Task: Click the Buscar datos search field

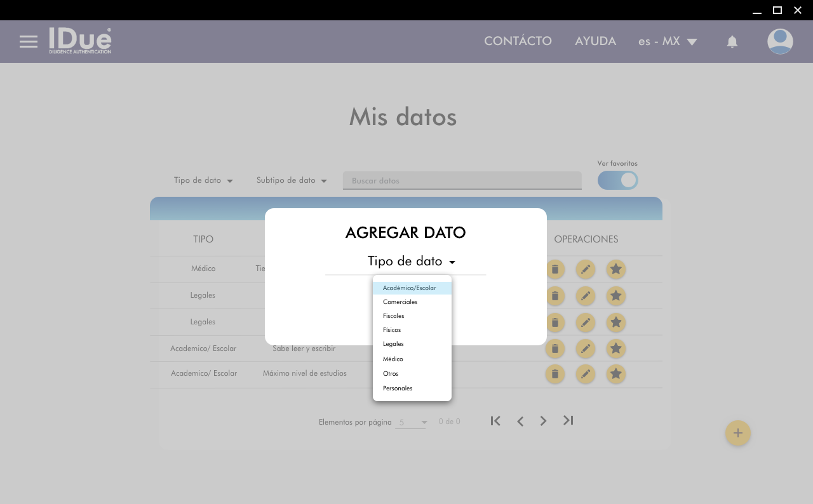Action: [462, 181]
